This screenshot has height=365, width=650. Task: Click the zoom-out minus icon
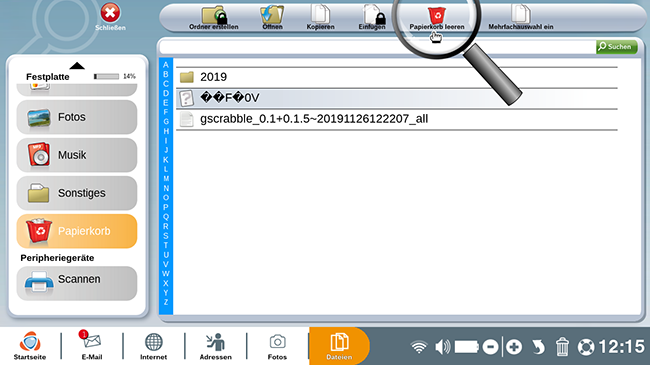pyautogui.click(x=490, y=347)
